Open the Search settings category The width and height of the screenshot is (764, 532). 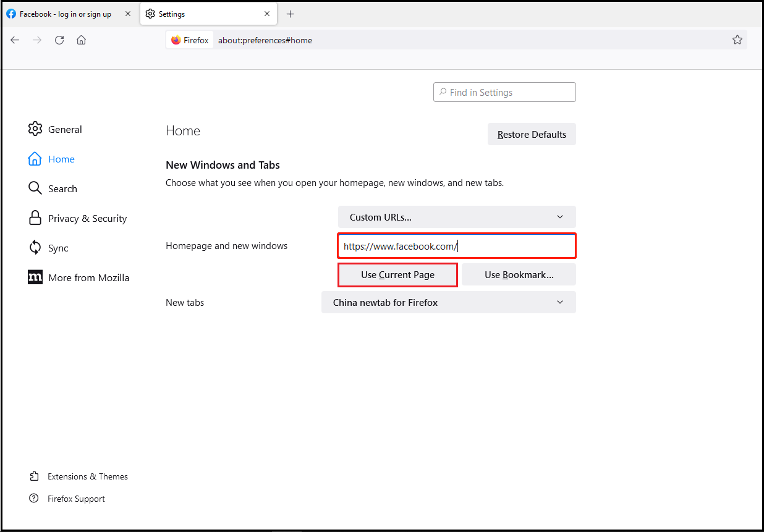point(53,188)
